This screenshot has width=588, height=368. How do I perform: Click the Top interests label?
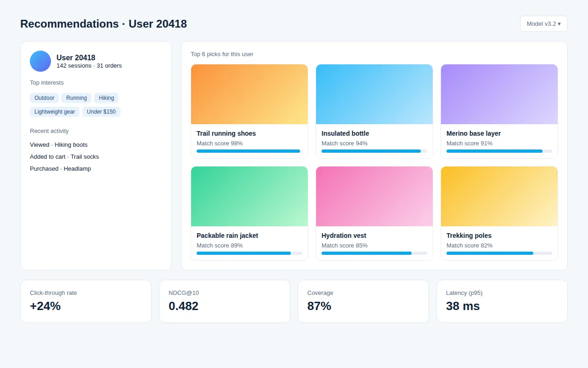click(x=47, y=83)
